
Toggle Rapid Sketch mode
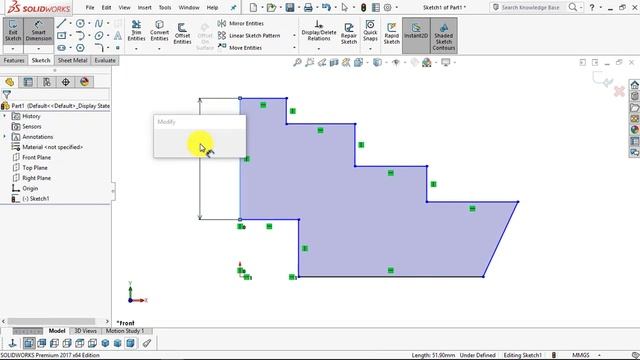point(391,33)
